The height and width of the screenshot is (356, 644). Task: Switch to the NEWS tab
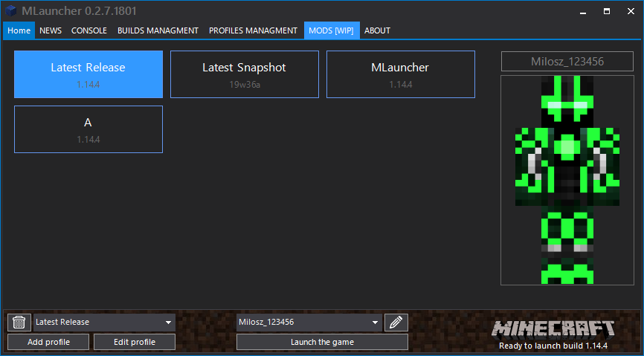coord(51,30)
